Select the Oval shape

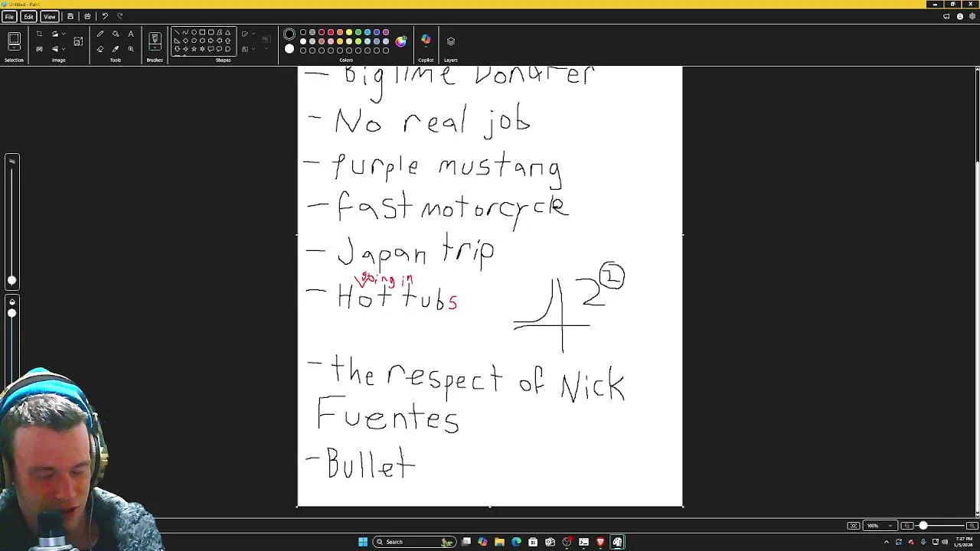pos(194,33)
